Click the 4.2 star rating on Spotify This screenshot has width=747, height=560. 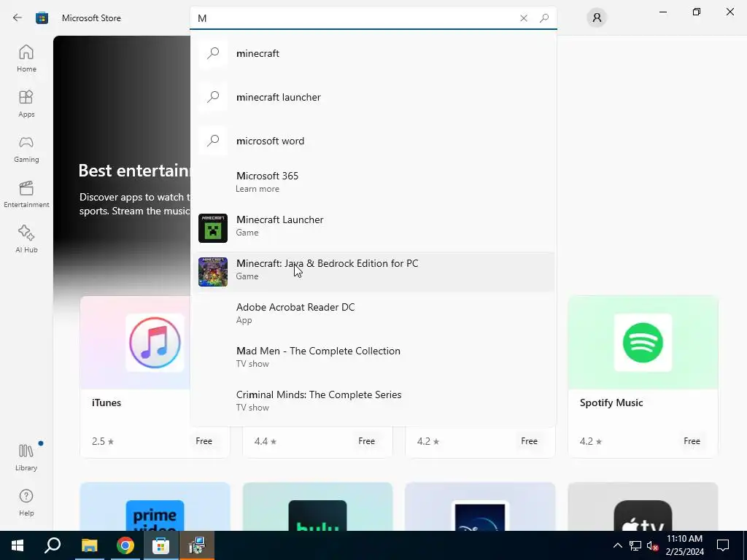[x=591, y=441]
